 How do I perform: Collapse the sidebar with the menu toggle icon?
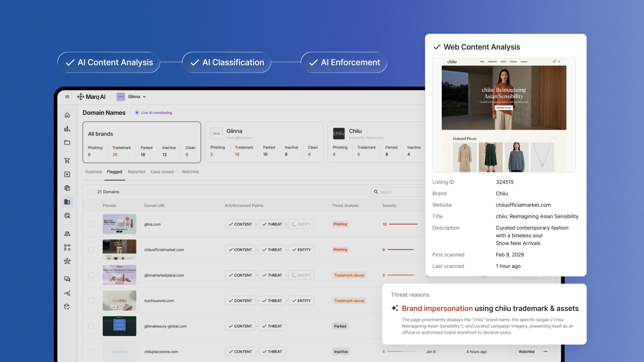click(67, 97)
